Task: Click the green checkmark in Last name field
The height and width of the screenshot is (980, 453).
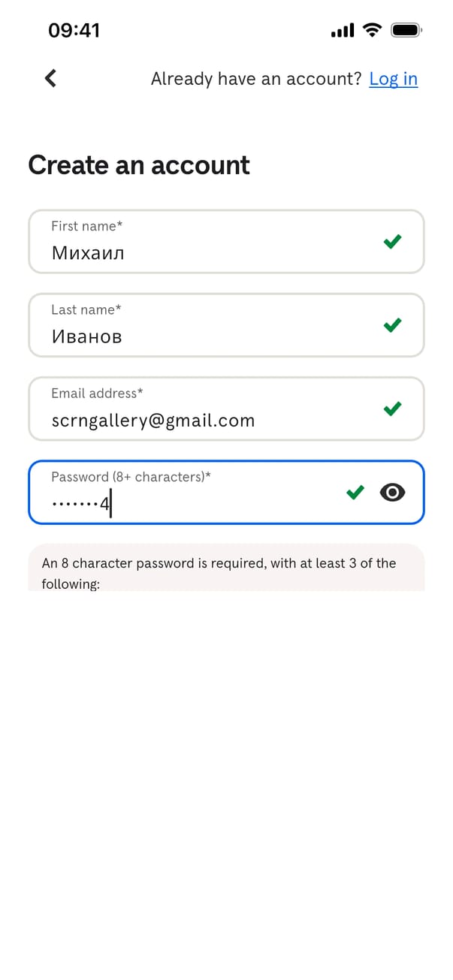Action: pos(392,325)
